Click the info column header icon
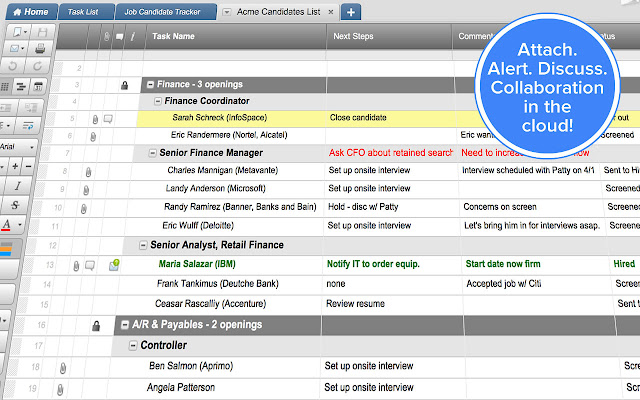This screenshot has height=400, width=640. tap(133, 37)
